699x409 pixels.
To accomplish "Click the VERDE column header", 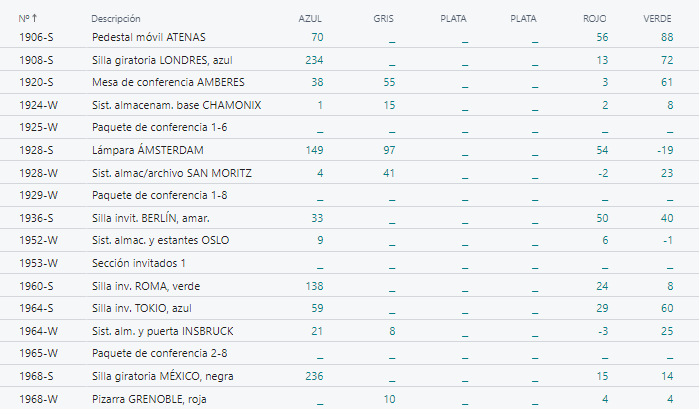I will 658,19.
